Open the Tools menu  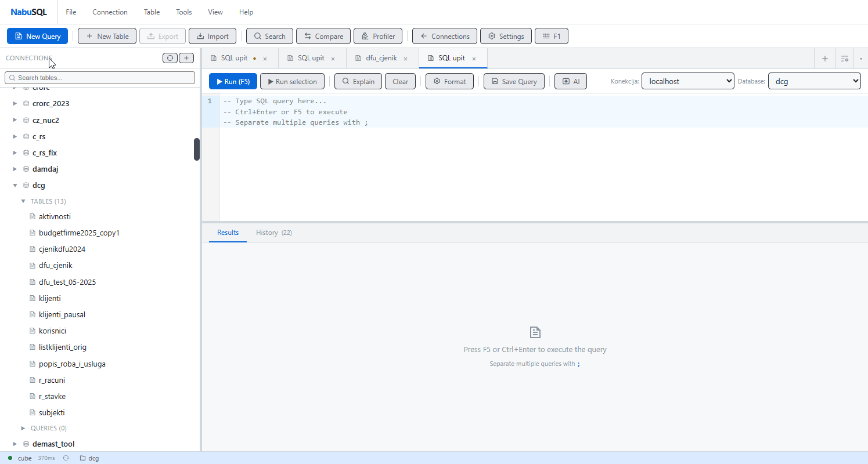point(184,12)
